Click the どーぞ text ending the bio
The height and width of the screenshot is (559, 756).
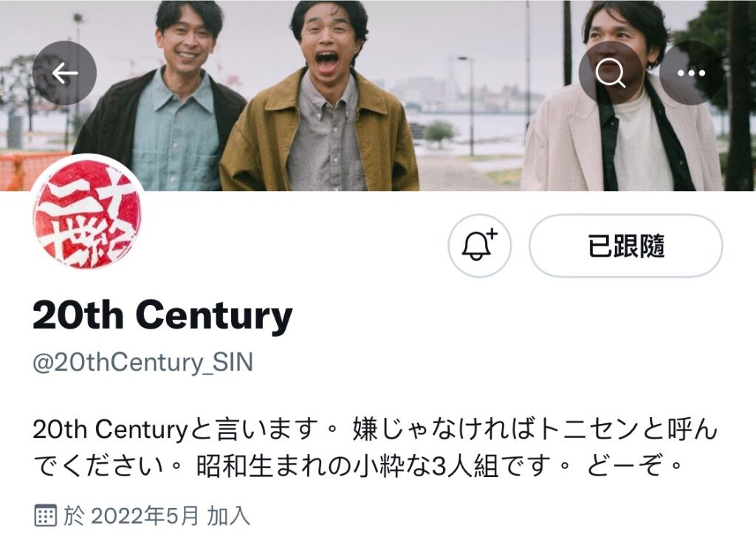627,467
